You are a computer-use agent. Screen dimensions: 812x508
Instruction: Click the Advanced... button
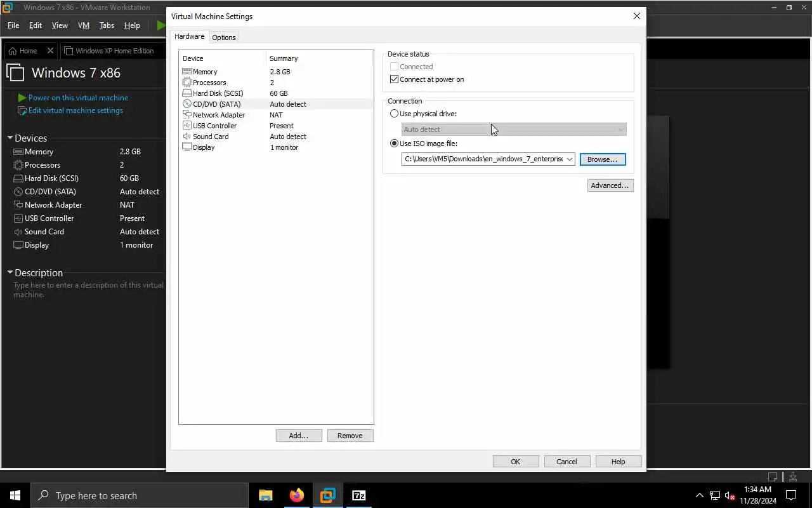tap(610, 185)
